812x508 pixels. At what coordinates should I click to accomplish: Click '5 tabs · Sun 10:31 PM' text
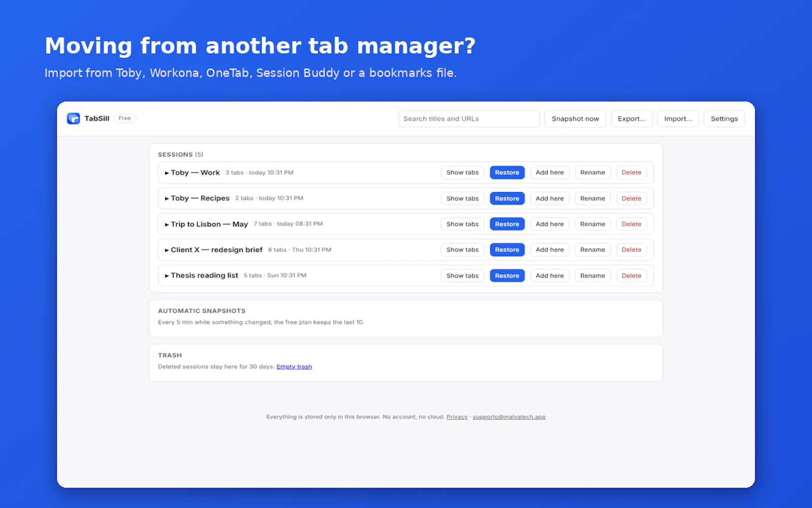[275, 275]
